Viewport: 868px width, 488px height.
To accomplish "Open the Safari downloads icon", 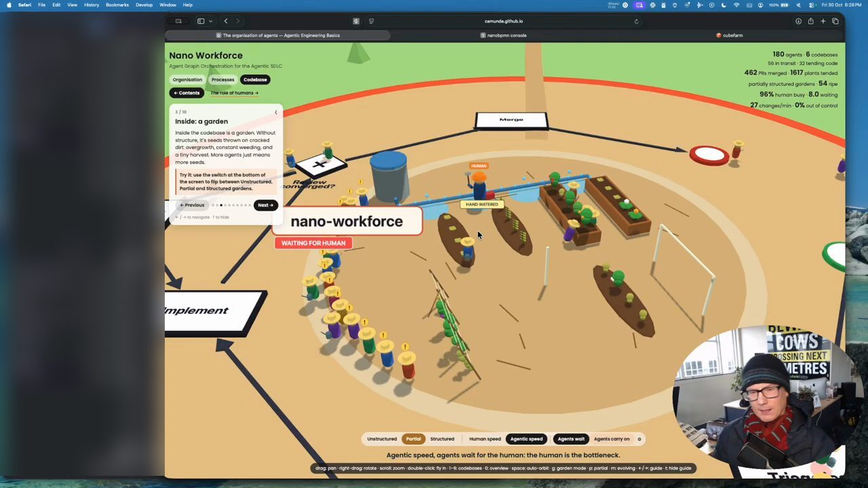I will pos(798,21).
